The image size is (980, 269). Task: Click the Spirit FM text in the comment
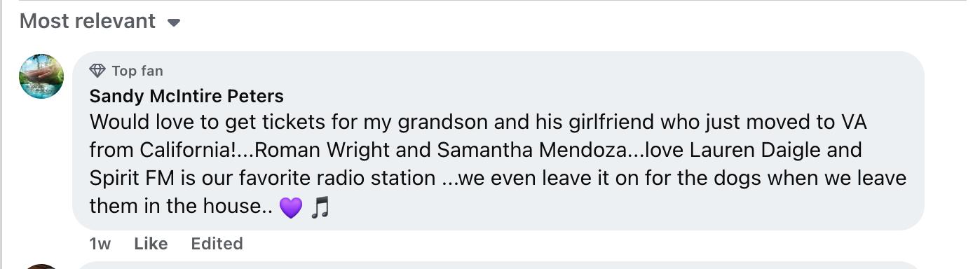pyautogui.click(x=132, y=179)
